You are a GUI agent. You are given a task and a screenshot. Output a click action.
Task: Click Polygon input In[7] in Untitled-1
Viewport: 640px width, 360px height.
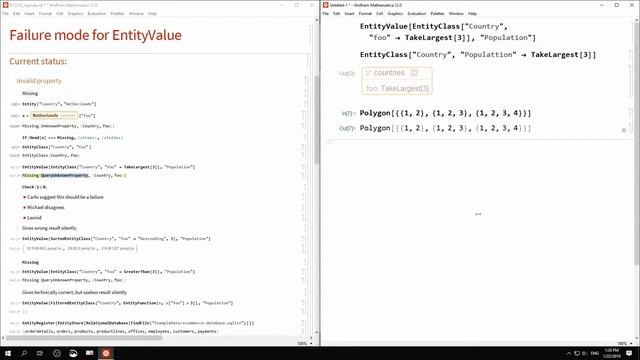tap(445, 113)
